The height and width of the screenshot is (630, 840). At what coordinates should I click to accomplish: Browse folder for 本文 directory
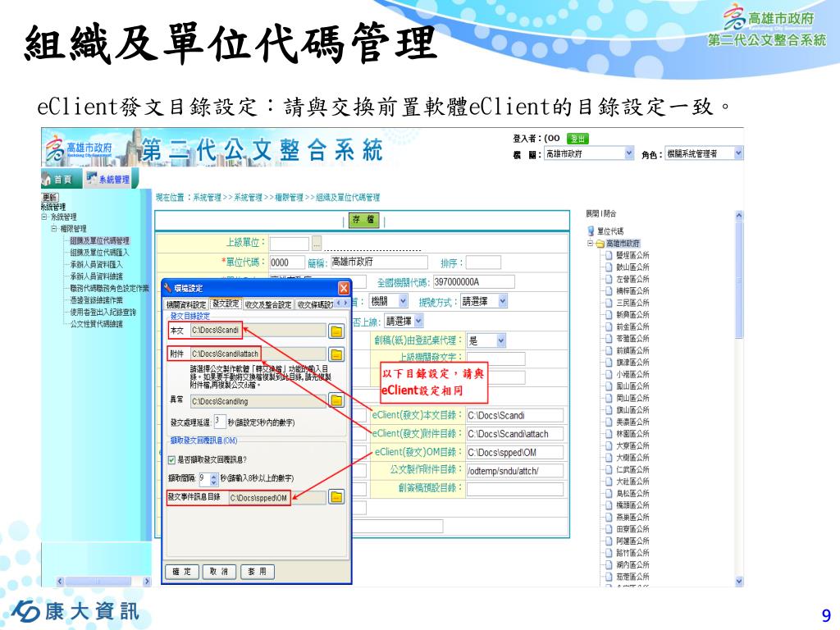pyautogui.click(x=336, y=331)
